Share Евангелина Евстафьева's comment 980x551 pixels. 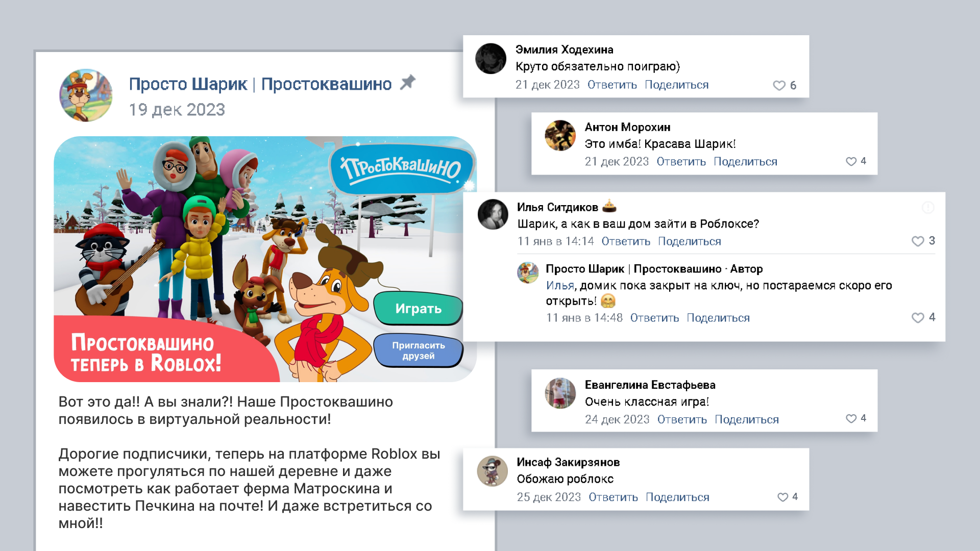747,419
